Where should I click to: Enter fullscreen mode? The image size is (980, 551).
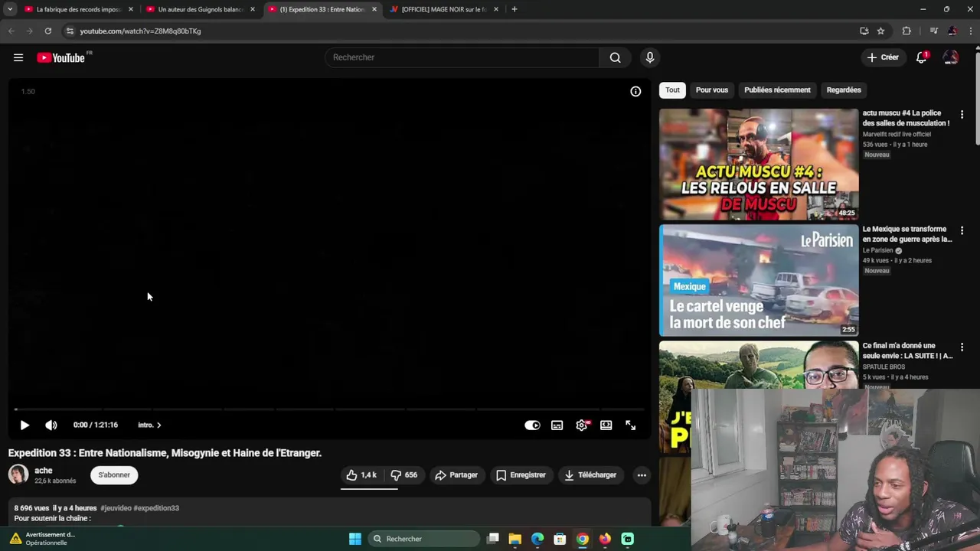click(630, 425)
